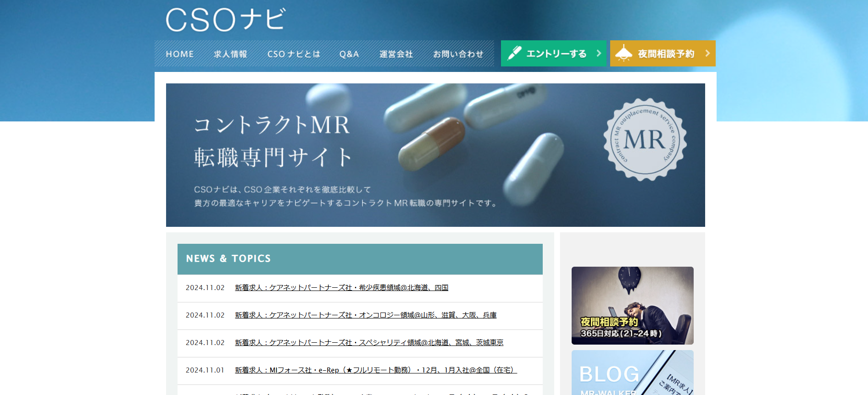Click the pen icon on the entry button
The height and width of the screenshot is (395, 868).
514,53
